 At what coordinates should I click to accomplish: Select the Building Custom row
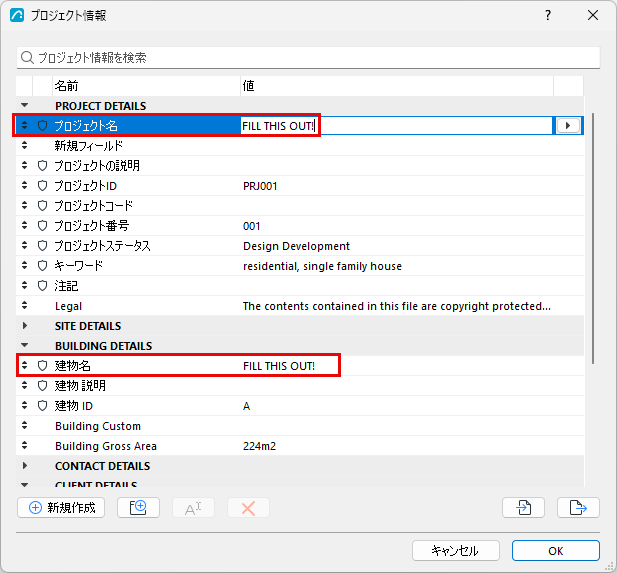pos(300,426)
